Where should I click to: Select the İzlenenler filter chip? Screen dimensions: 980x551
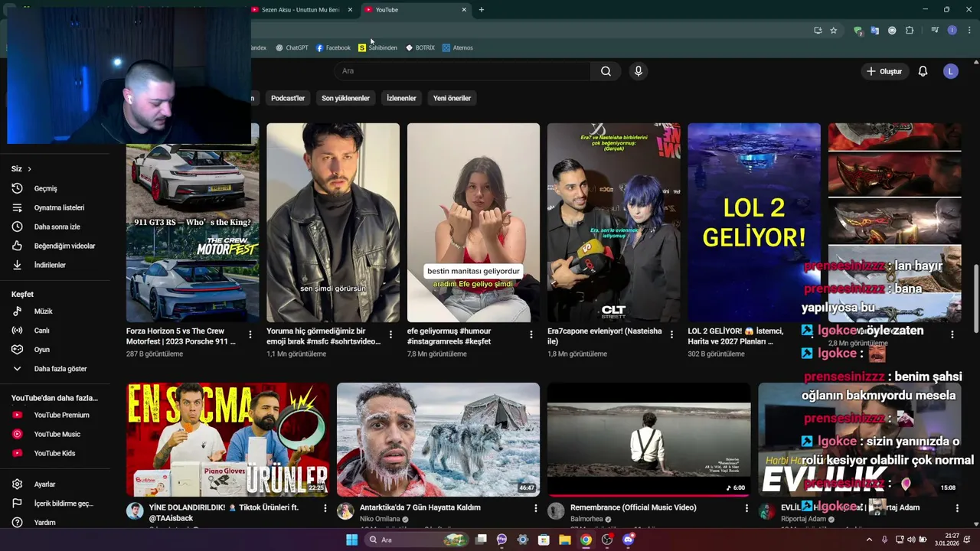click(x=401, y=98)
